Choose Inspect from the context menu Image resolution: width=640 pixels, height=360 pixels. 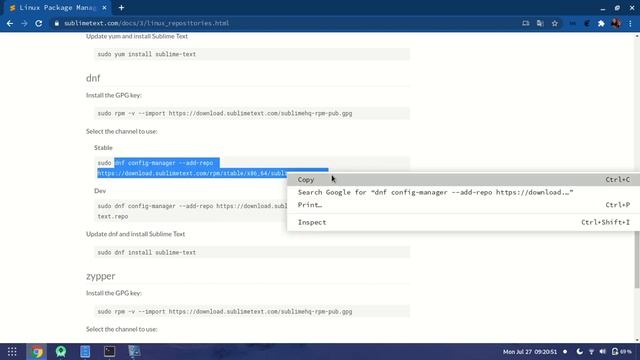[463, 222]
